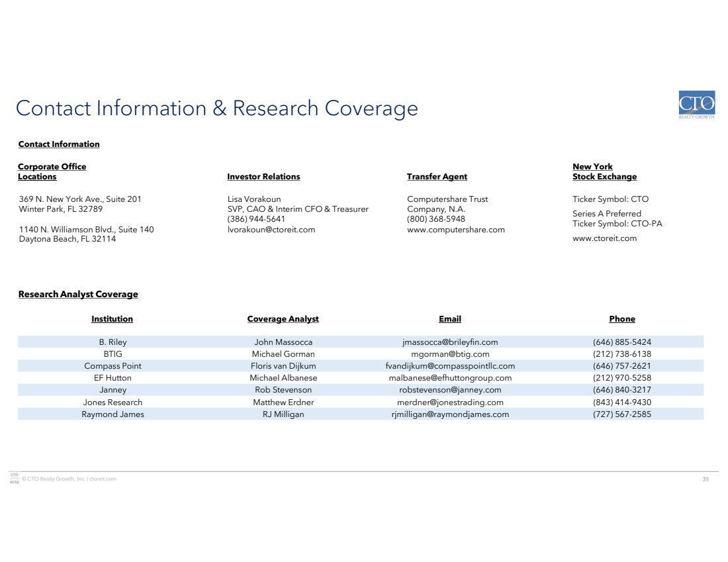This screenshot has height=562, width=728.
Task: Click phone number (727) 567-2585
Action: (x=622, y=414)
